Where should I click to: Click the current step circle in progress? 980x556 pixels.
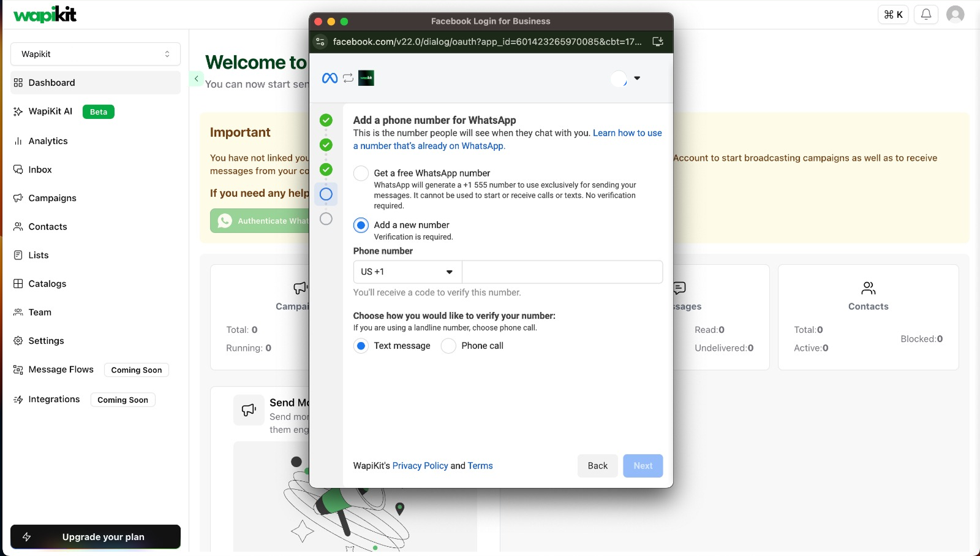pos(326,194)
